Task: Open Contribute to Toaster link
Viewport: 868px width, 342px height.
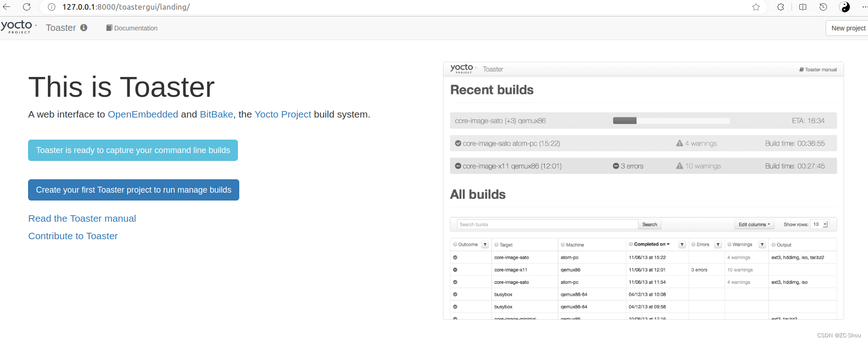Action: 73,236
